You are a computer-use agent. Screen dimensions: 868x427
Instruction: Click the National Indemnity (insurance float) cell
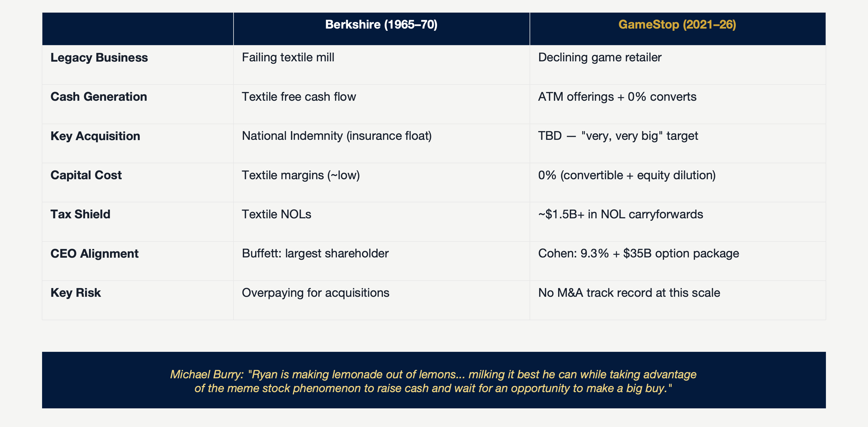(337, 136)
